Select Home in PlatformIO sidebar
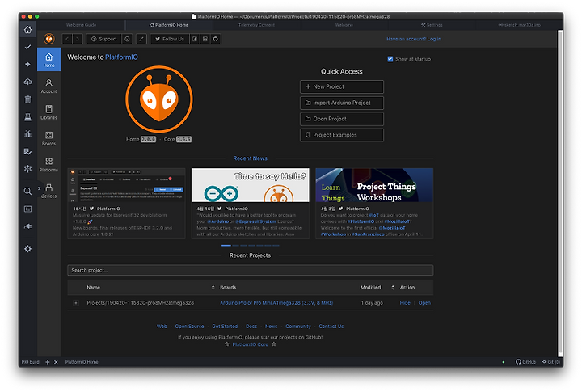This screenshot has height=392, width=582. 49,59
